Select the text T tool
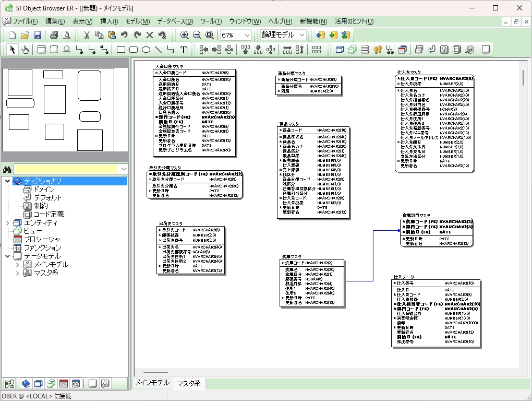This screenshot has height=401, width=532. (x=184, y=50)
